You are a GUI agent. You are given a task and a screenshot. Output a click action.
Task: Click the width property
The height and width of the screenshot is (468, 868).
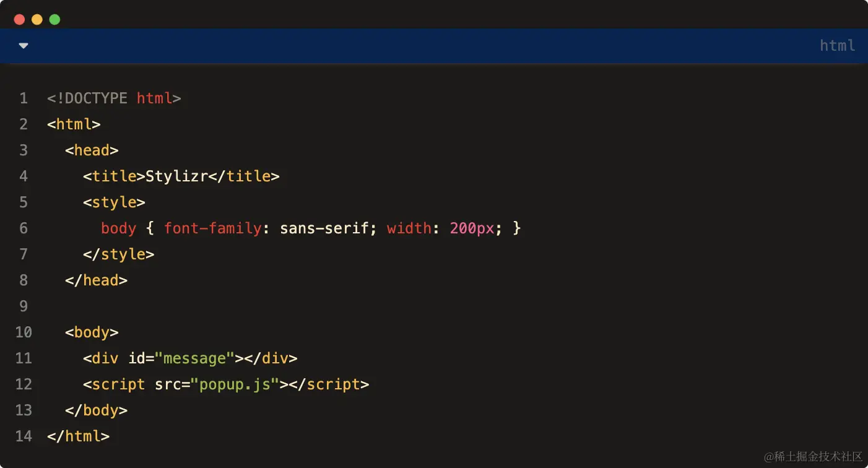409,228
